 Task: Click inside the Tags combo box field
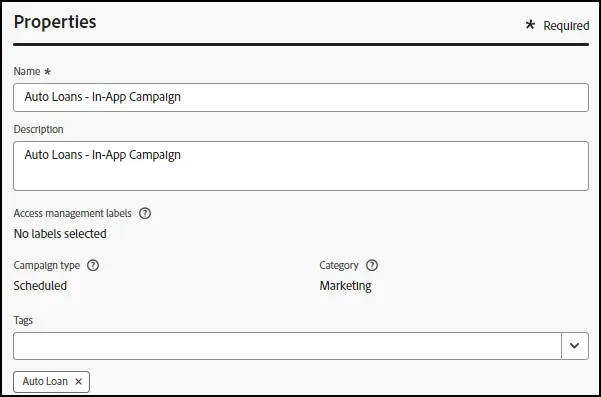point(287,346)
